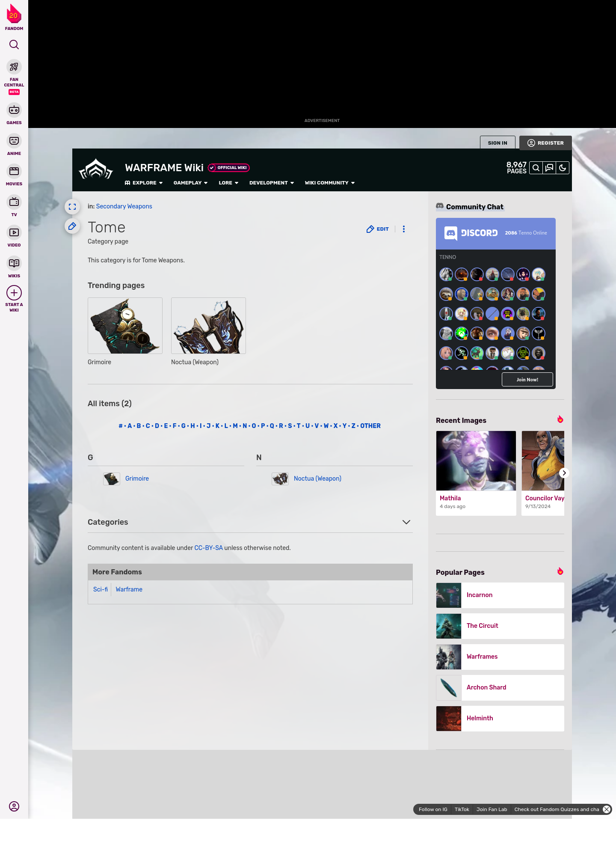Open the Grimoire link under G
Viewport: 616px width, 856px height.
tap(137, 479)
